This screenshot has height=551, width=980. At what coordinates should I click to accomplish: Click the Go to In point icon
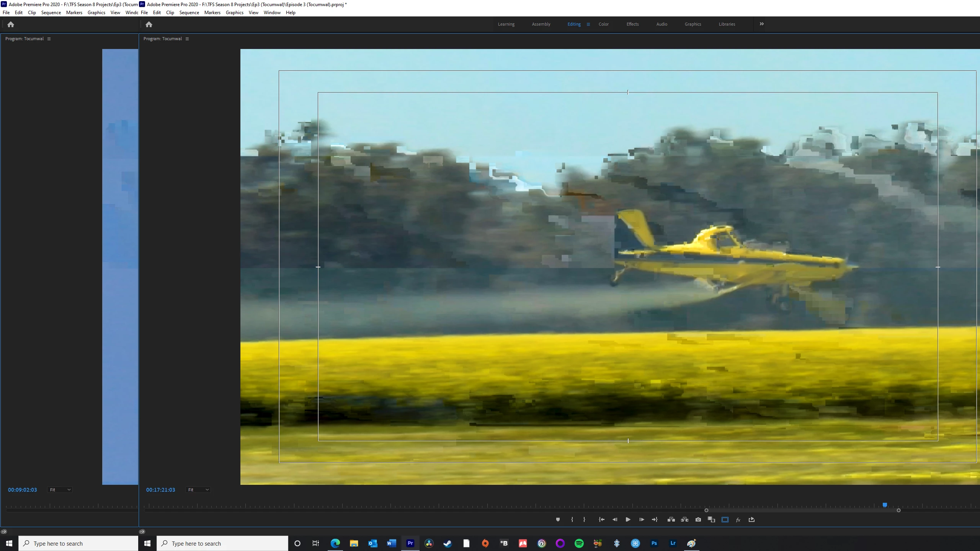tap(601, 520)
